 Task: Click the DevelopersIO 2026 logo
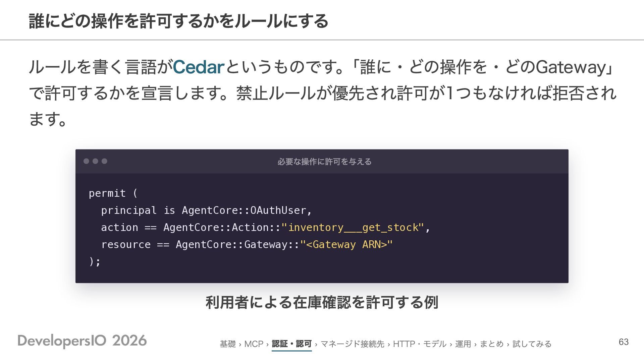[x=82, y=341]
